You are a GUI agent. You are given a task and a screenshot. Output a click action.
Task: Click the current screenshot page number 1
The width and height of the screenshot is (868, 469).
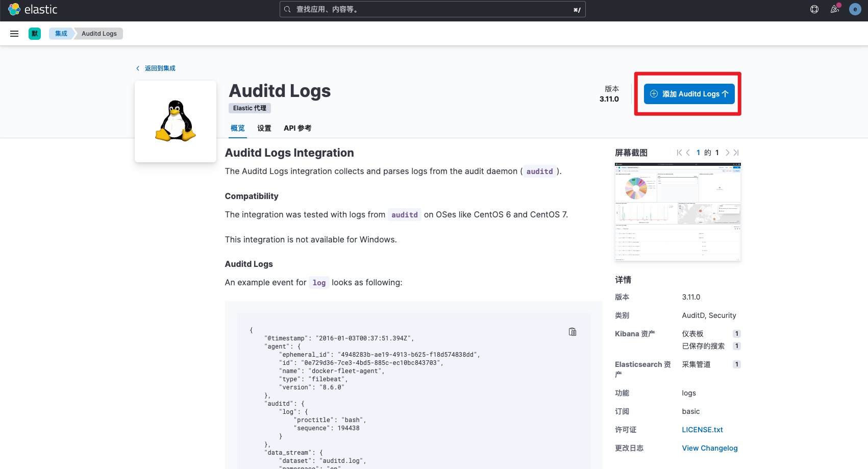[698, 153]
